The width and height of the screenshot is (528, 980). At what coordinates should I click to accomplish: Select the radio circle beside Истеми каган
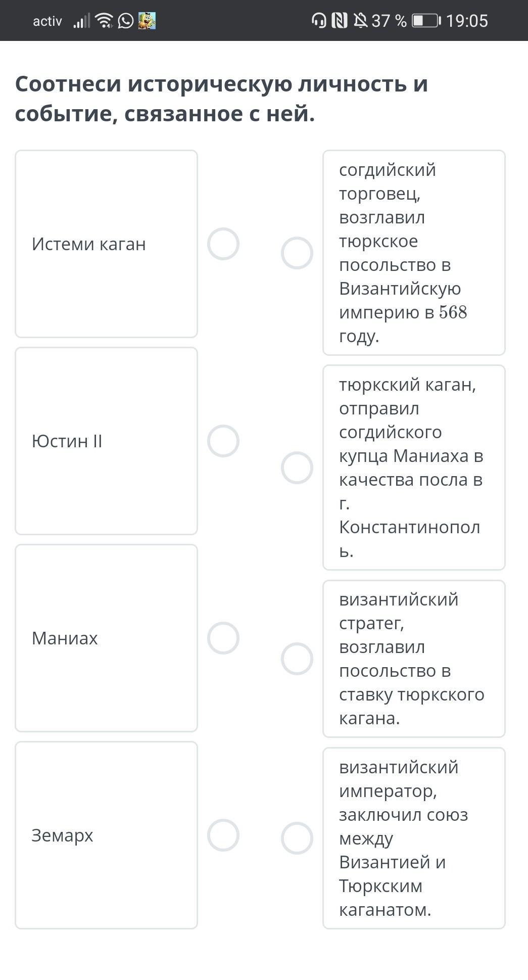[x=223, y=244]
